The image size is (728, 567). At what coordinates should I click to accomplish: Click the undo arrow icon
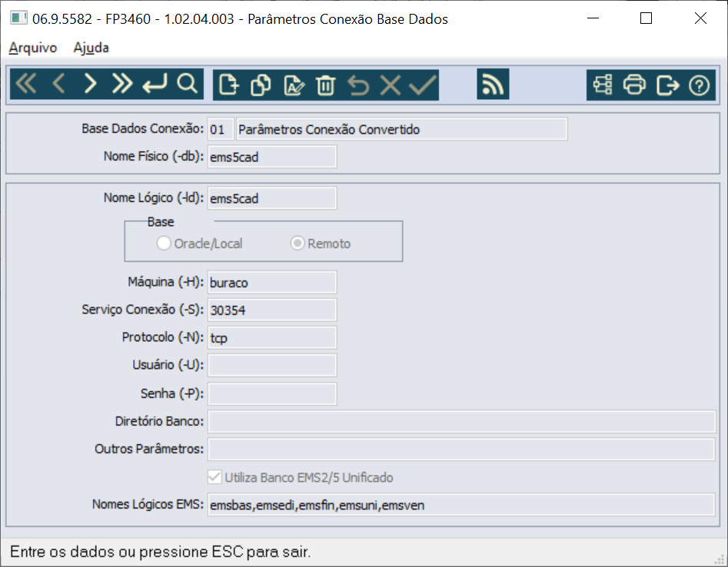358,85
